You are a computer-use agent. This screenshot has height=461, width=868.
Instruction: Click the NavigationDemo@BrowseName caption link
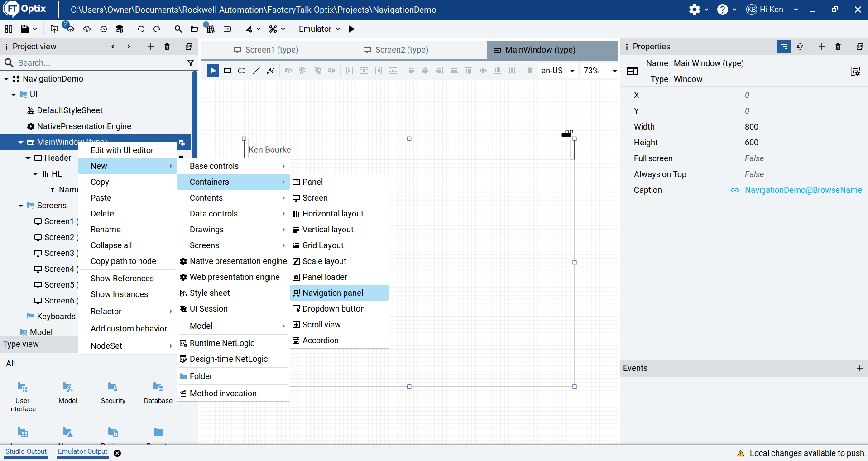pyautogui.click(x=803, y=190)
